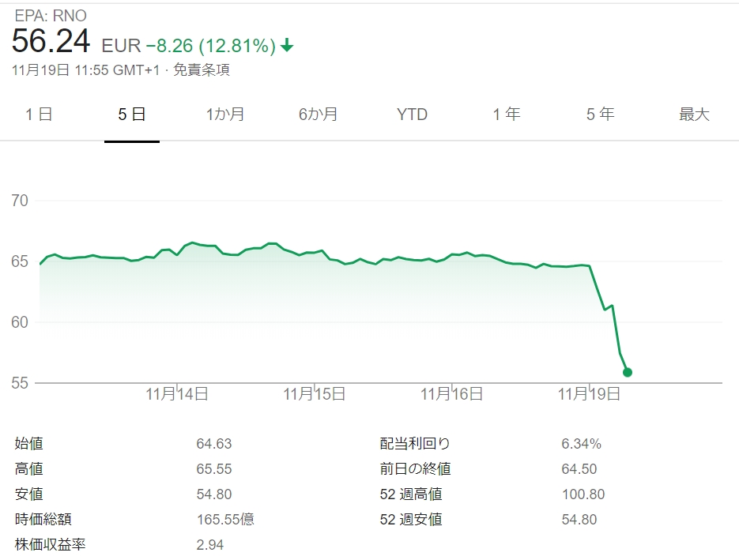Click the 11月14日 date label on chart
This screenshot has height=560, width=739.
[x=177, y=394]
